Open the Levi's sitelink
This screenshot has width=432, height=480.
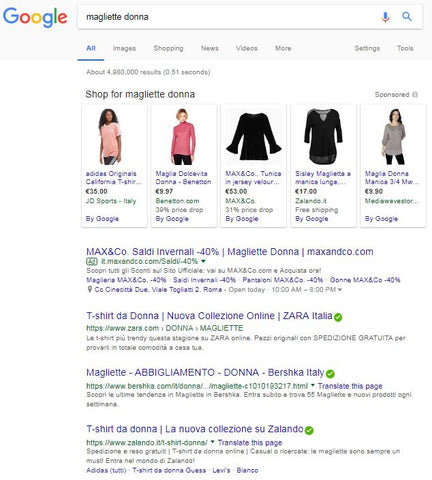point(221,470)
